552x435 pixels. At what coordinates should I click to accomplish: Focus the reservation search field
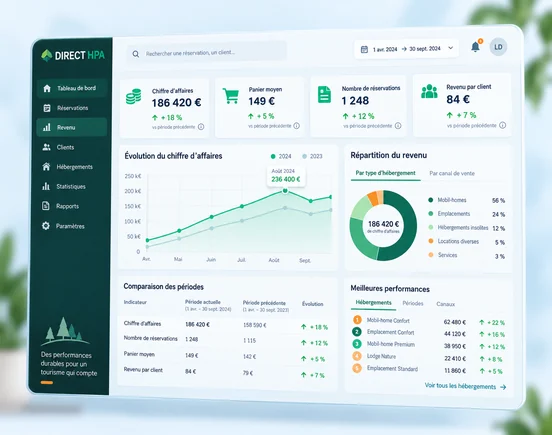pyautogui.click(x=207, y=53)
